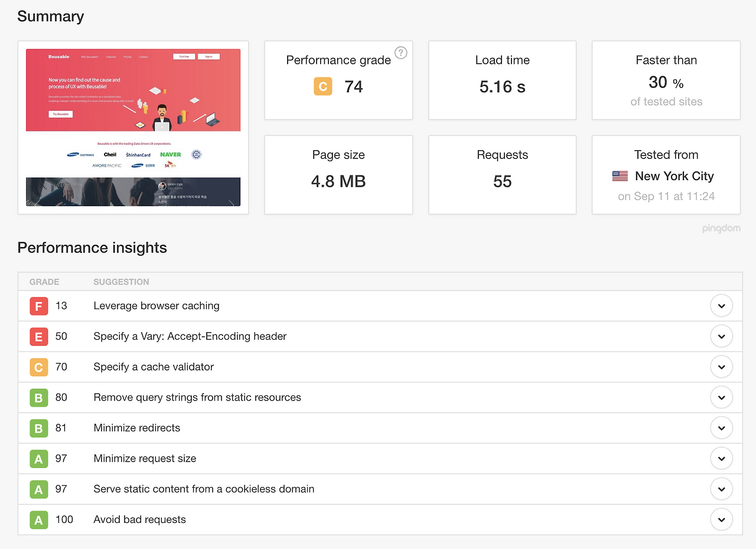Image resolution: width=756 pixels, height=549 pixels.
Task: Click the pingdom logo link
Action: (721, 228)
